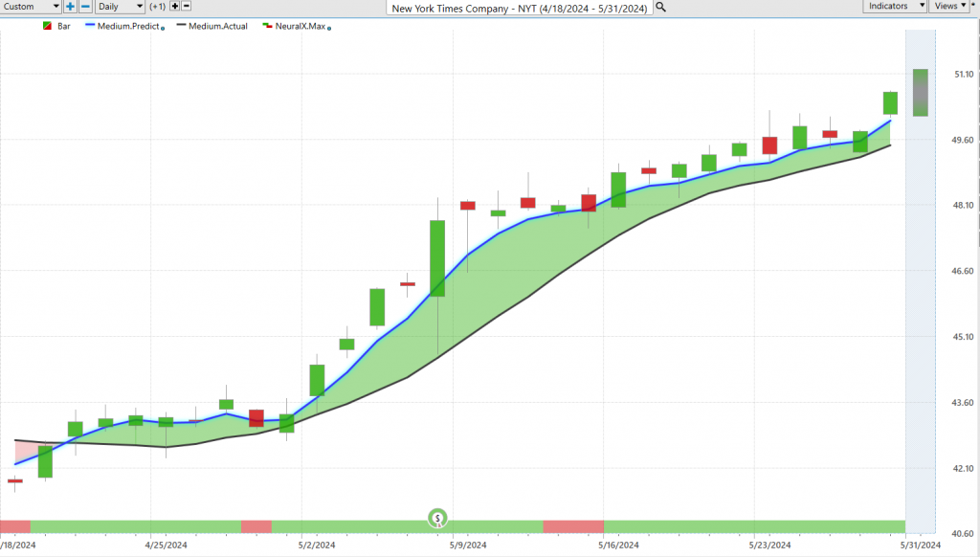Viewport: 980px width, 557px height.
Task: Click the red NeuralX strip segment before 5/16/2024
Action: click(x=573, y=526)
